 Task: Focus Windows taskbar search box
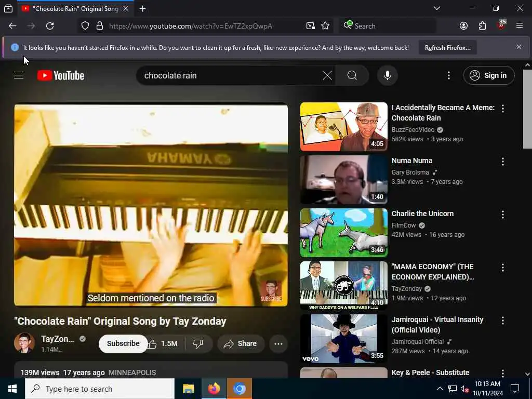[x=100, y=389]
